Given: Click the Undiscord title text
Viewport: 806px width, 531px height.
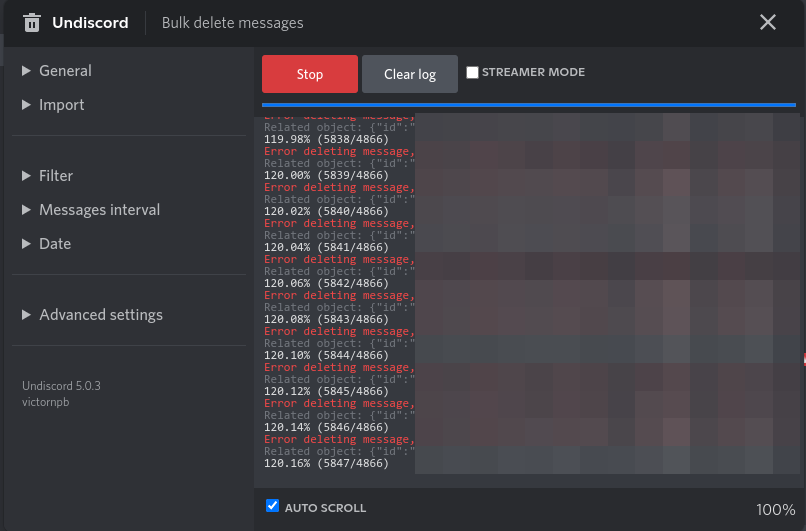Looking at the screenshot, I should pyautogui.click(x=90, y=23).
